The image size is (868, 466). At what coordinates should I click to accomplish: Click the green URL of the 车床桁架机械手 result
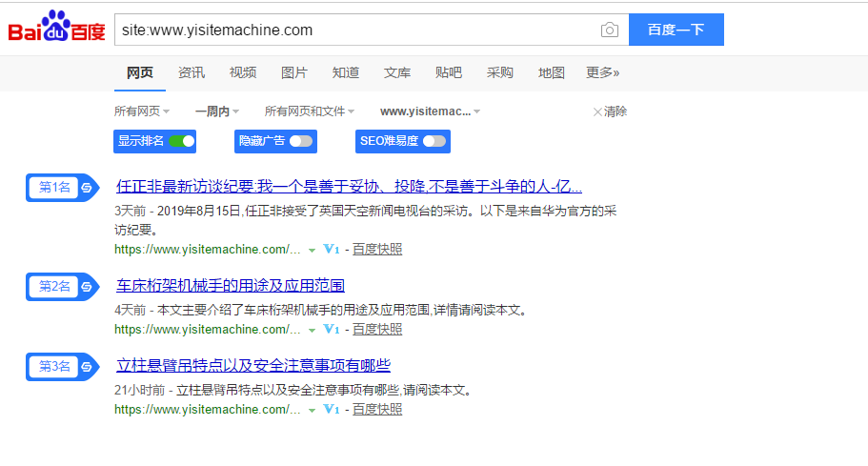208,330
